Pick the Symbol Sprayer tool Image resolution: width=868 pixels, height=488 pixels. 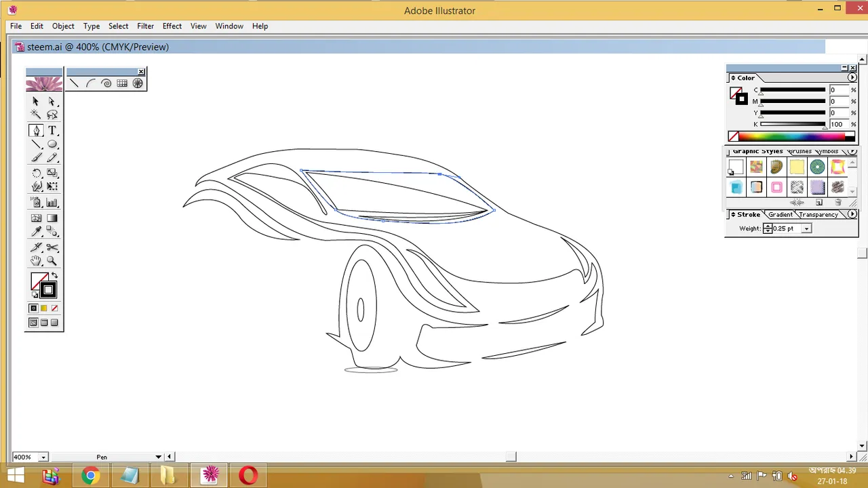(36, 203)
